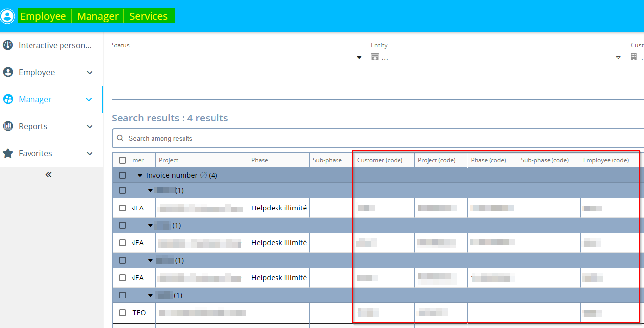Screen dimensions: 644x328
Task: Click the Reports chart icon in sidebar
Action: pos(8,126)
